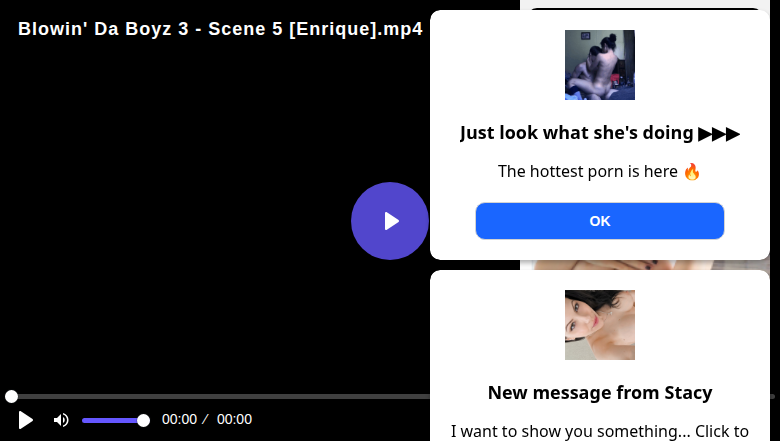The height and width of the screenshot is (441, 780).
Task: Set volume using the purple slider track
Action: click(112, 420)
